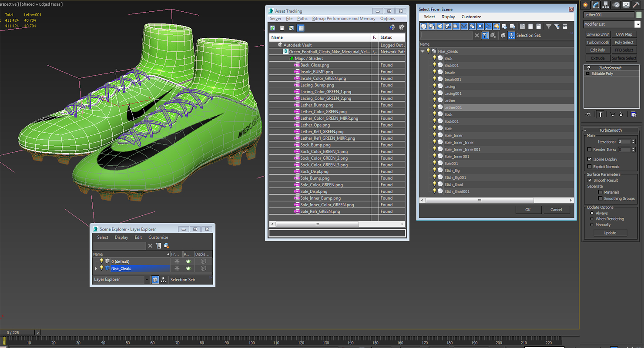Toggle Smooth Result checkbox
Screen dimensions: 644x348
590,180
